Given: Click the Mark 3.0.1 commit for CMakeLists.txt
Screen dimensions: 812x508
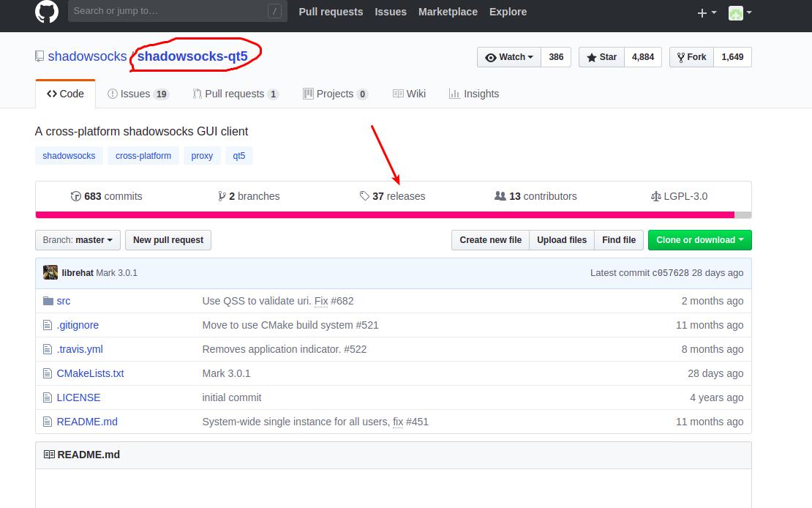Looking at the screenshot, I should point(226,373).
